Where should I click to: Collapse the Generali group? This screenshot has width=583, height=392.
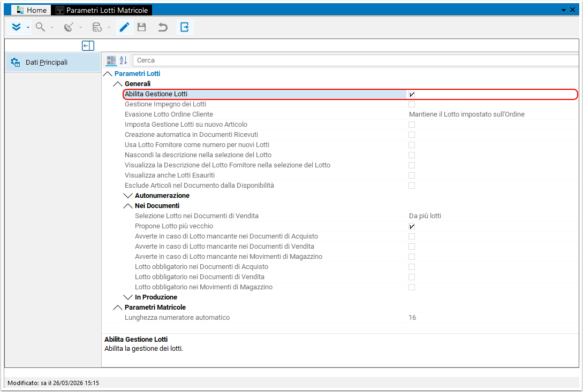(x=117, y=84)
